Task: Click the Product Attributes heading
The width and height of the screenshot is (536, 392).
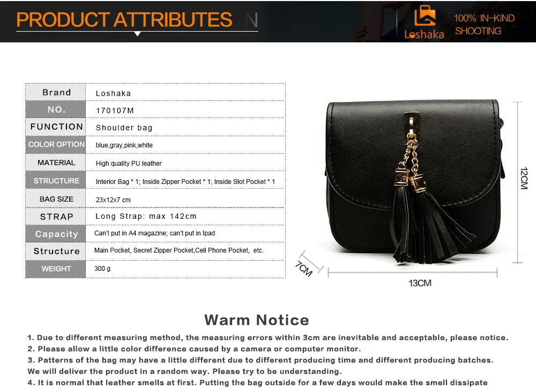Action: (124, 19)
